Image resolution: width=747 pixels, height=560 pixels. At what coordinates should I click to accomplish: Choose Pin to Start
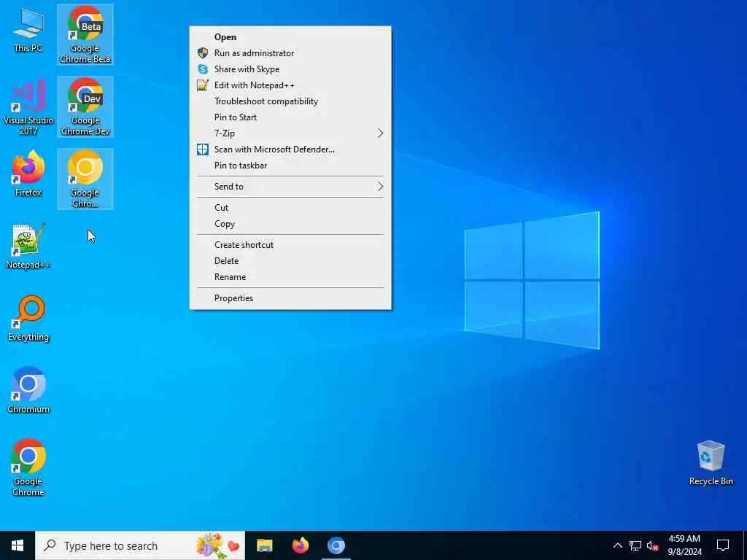tap(290, 117)
